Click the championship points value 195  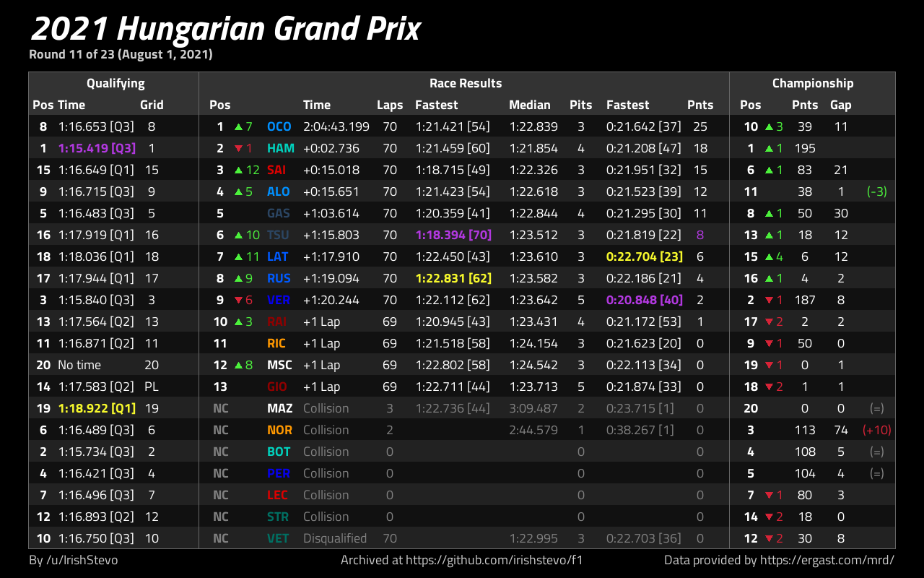pos(805,149)
